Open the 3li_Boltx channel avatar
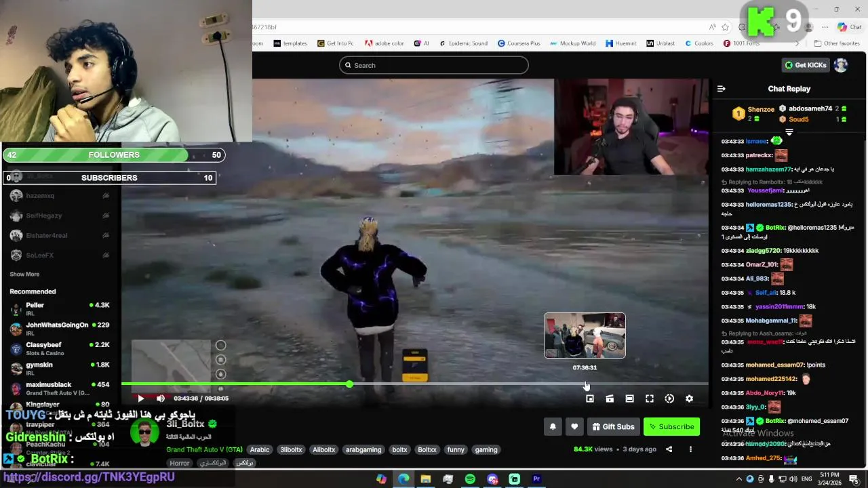 point(144,433)
